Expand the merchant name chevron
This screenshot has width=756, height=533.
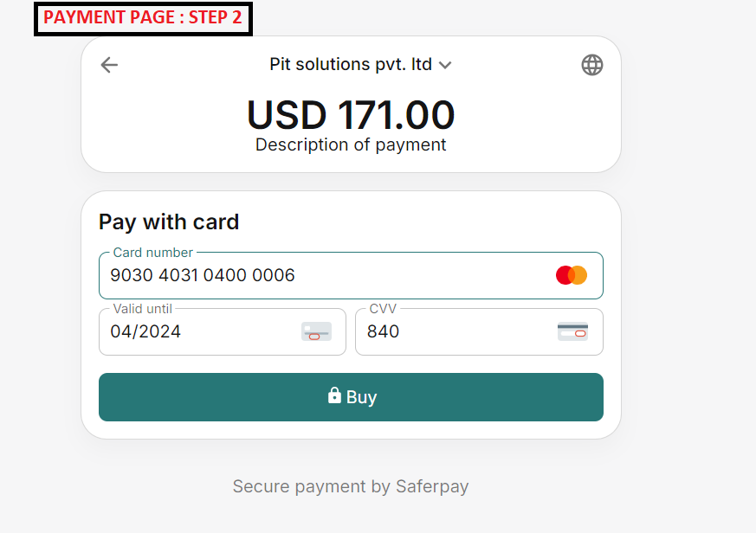[445, 65]
